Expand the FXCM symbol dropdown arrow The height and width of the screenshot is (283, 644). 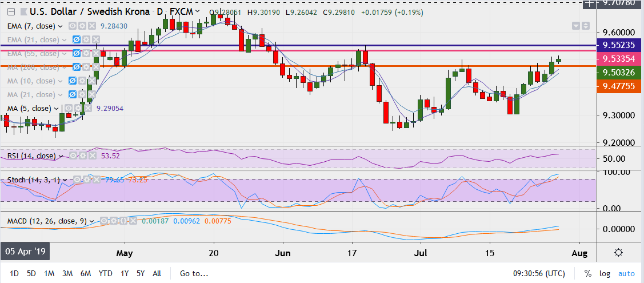198,13
